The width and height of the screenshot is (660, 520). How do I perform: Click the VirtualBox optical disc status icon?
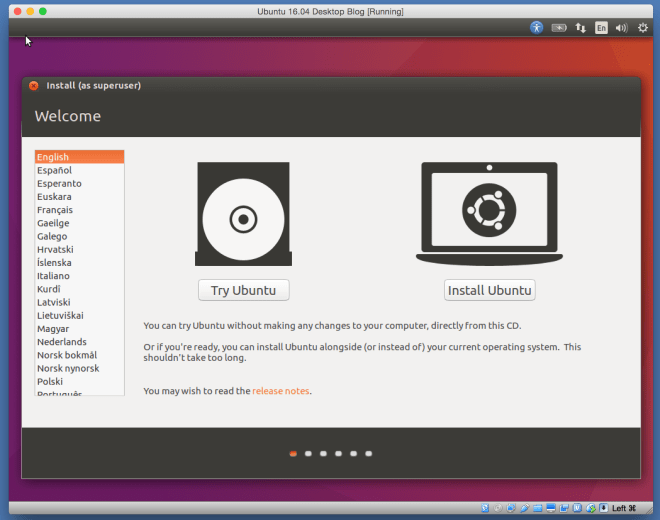(499, 509)
